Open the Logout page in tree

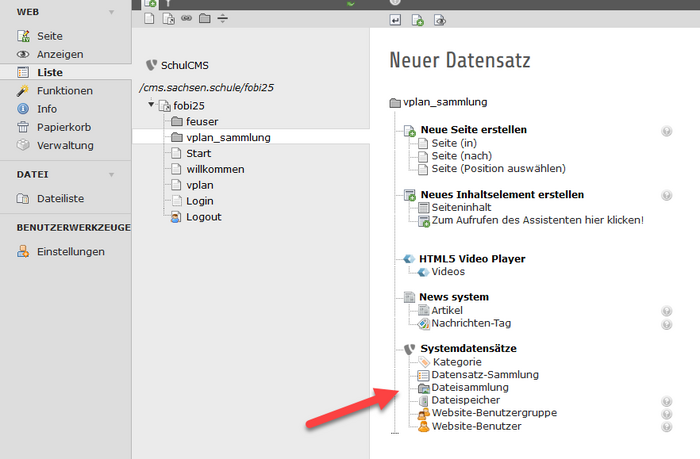point(203,217)
